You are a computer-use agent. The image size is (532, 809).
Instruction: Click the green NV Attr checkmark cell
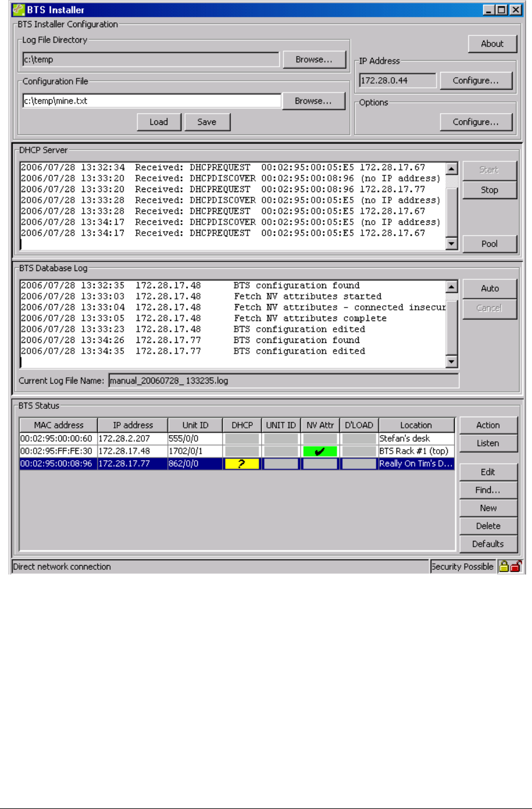click(x=320, y=451)
